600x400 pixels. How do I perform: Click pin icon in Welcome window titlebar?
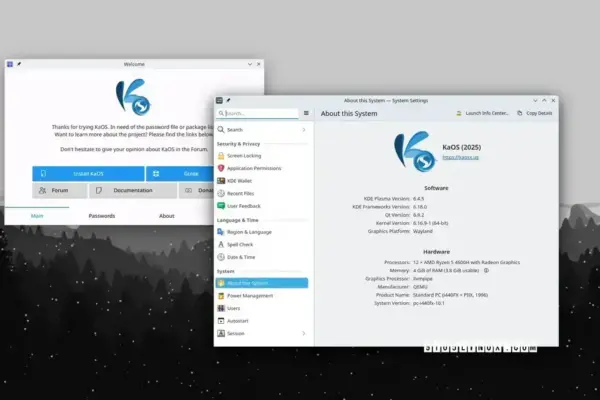click(19, 64)
